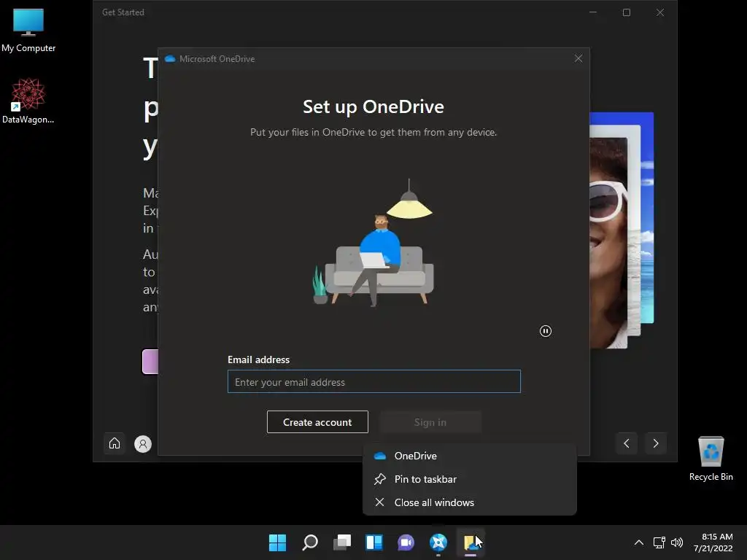Close the Microsoft OneDrive dialog

pyautogui.click(x=578, y=58)
